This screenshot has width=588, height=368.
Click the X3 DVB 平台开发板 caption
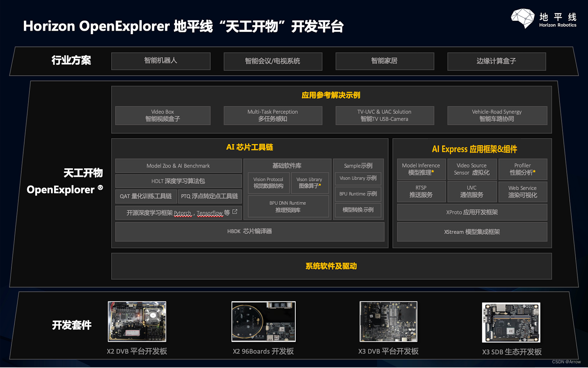click(x=388, y=351)
